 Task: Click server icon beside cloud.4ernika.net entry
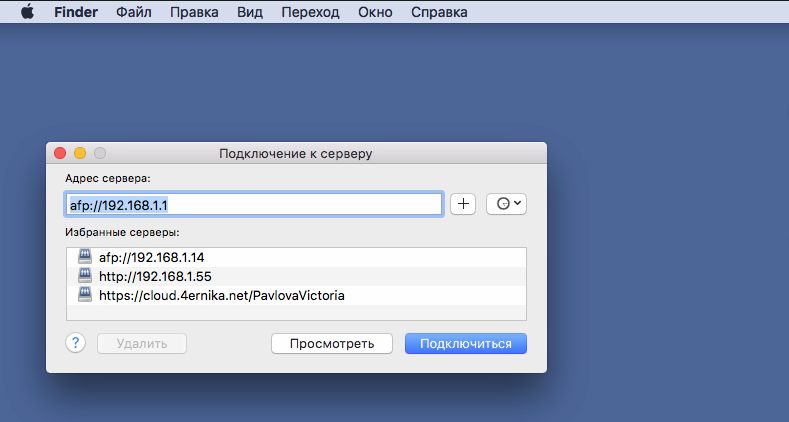pyautogui.click(x=84, y=295)
